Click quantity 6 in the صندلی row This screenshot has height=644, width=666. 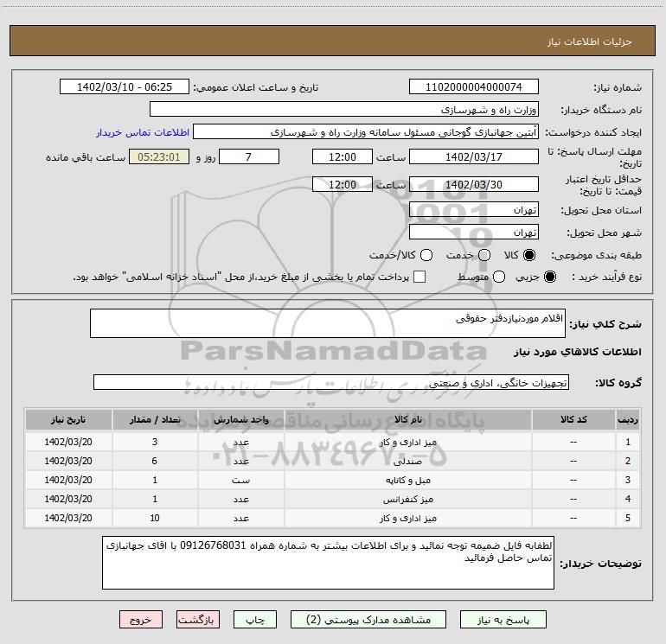coord(155,461)
